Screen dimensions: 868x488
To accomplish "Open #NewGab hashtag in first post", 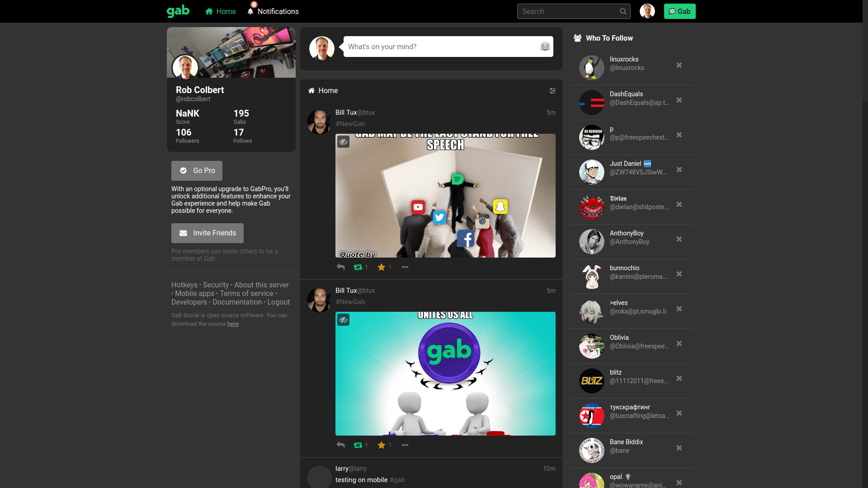I will (350, 124).
